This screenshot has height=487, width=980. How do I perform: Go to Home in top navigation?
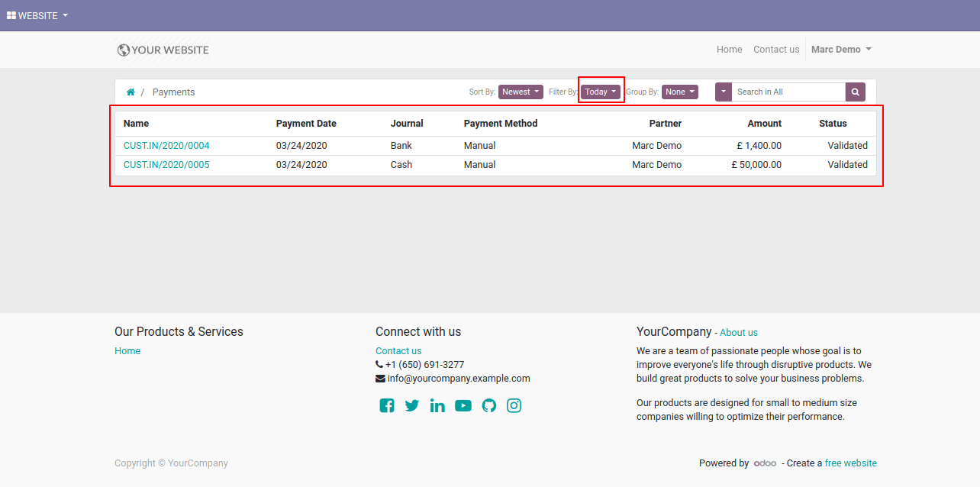[x=729, y=50]
